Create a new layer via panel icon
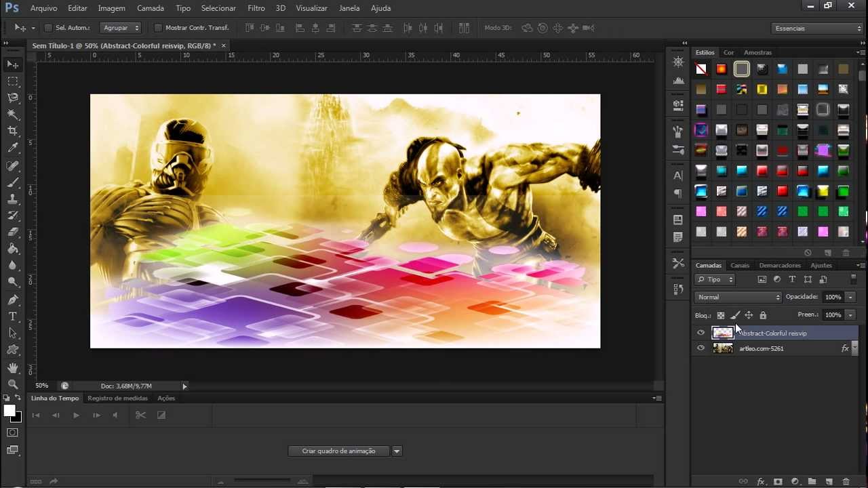Viewport: 868px width, 488px height. [829, 482]
